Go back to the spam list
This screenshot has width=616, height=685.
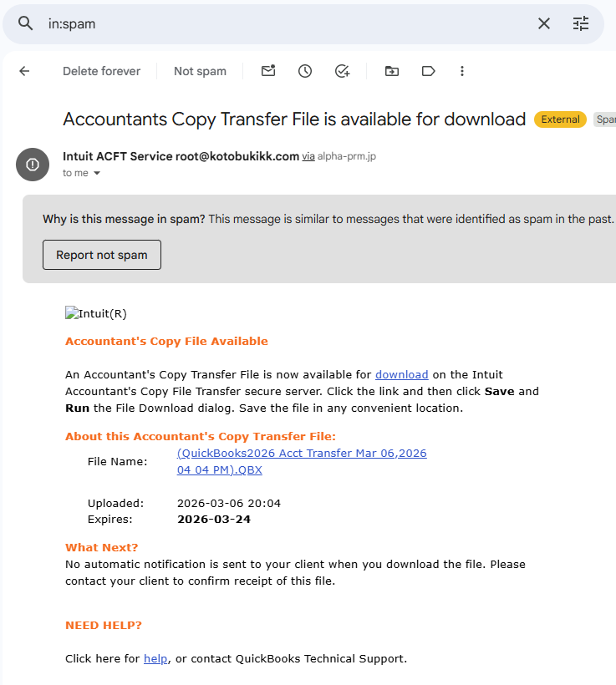24,71
